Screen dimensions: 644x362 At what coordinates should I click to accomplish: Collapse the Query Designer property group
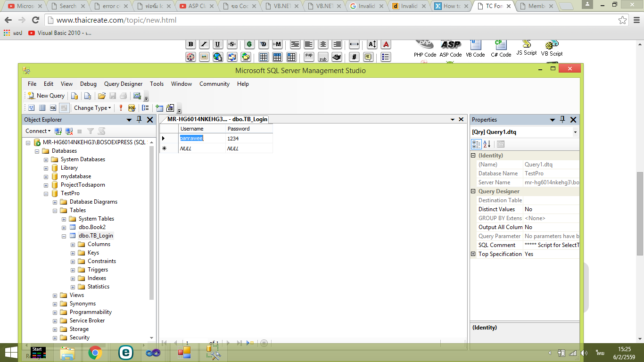[x=473, y=191]
